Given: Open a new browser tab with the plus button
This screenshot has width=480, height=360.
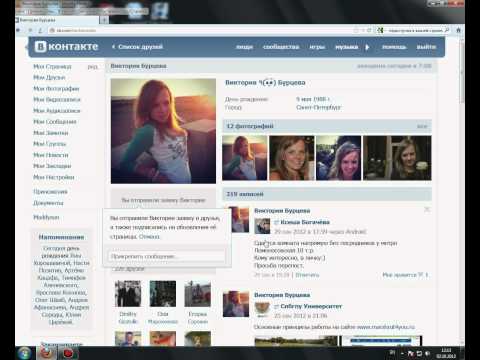Looking at the screenshot, I should tap(104, 20).
